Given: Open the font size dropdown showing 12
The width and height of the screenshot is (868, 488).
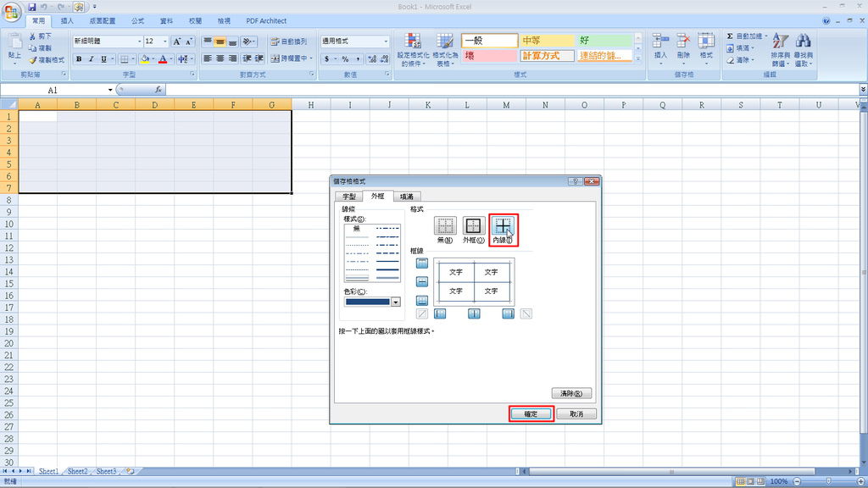Looking at the screenshot, I should pos(165,42).
